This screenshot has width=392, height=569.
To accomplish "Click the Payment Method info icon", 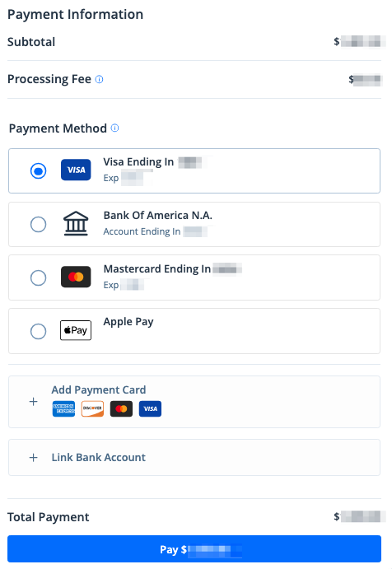I will click(114, 128).
